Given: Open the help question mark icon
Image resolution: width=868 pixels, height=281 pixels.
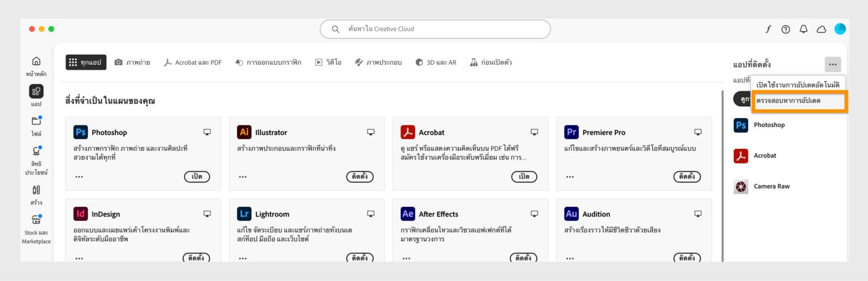Looking at the screenshot, I should point(786,29).
